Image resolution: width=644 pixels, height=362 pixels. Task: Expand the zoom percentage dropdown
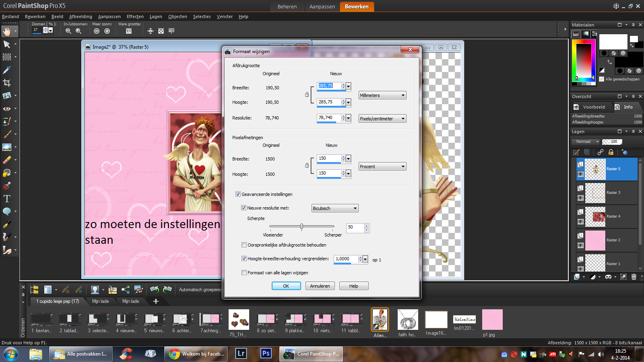tap(51, 30)
